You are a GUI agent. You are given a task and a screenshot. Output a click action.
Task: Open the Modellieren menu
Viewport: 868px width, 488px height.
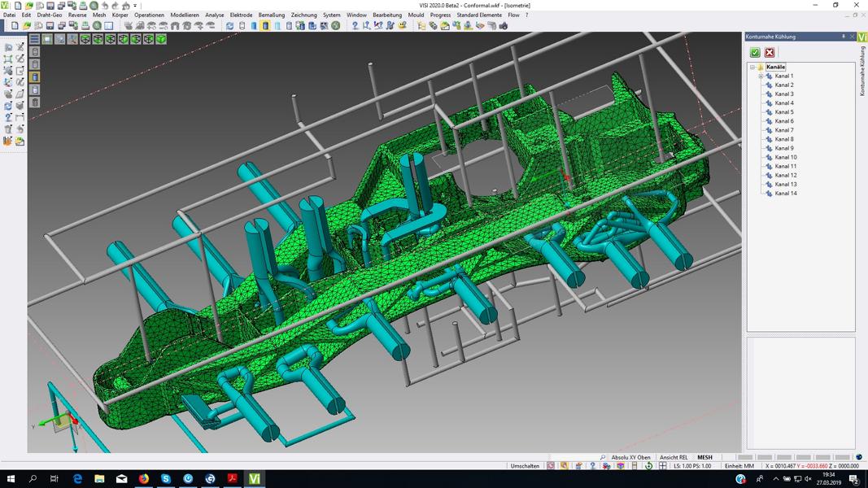[185, 15]
